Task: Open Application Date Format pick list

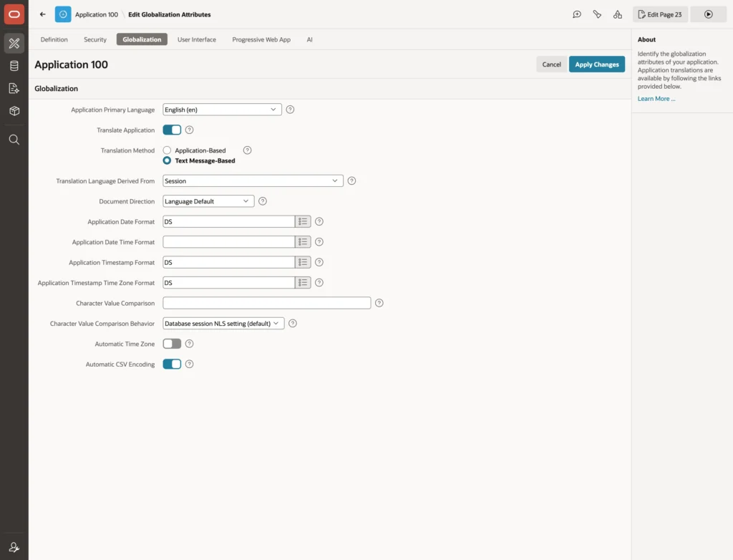Action: (303, 222)
